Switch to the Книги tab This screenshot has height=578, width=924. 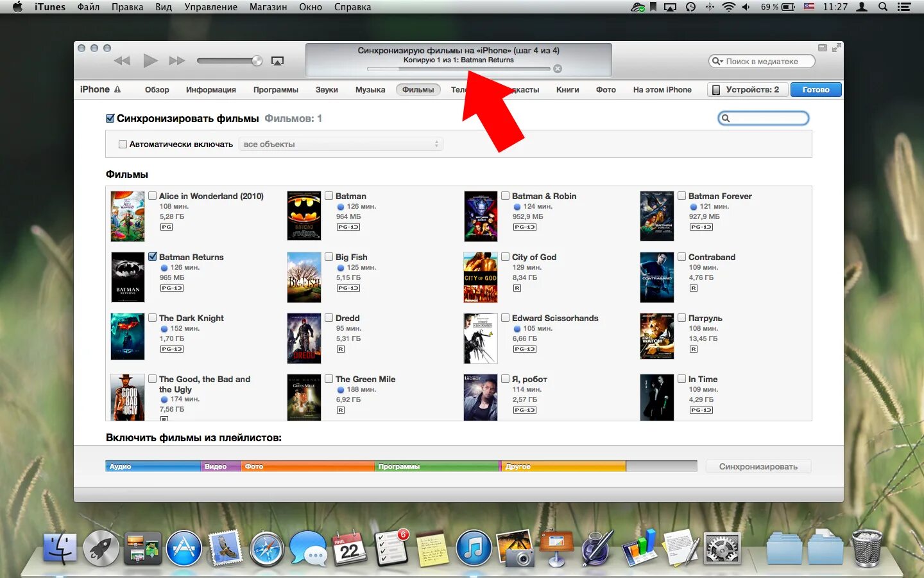coord(568,90)
